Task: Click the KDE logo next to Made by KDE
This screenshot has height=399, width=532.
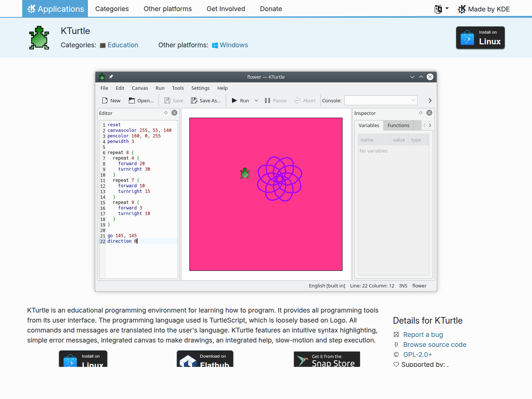Action: coord(462,9)
